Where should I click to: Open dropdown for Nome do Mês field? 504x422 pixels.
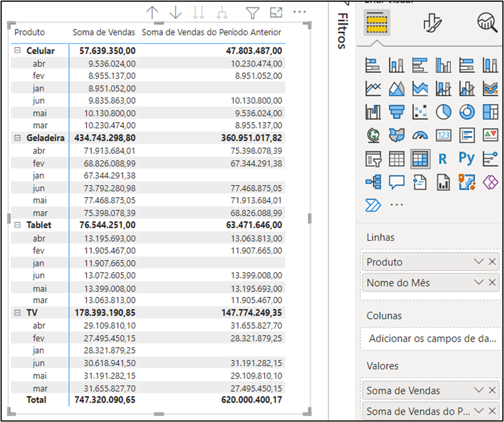[x=479, y=282]
